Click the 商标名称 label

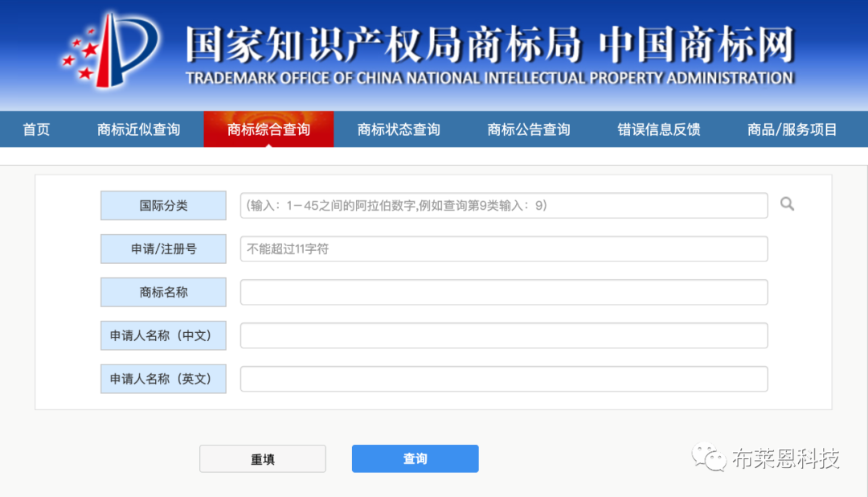pyautogui.click(x=163, y=292)
